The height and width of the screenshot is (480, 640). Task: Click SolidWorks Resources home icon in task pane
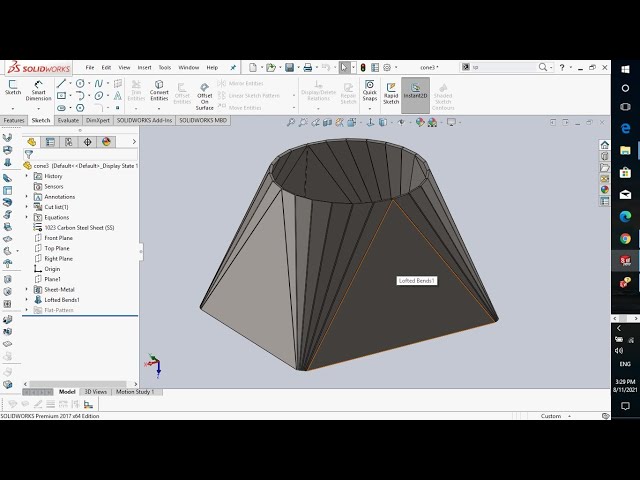604,144
